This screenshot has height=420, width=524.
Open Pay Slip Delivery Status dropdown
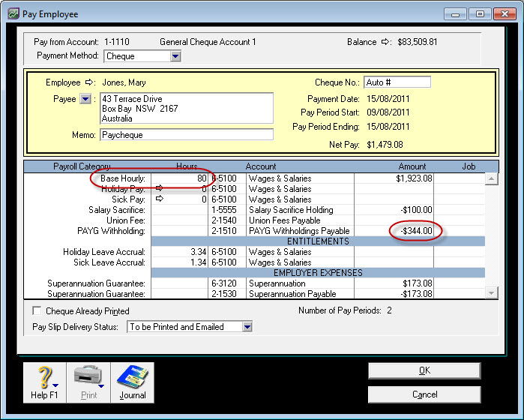pyautogui.click(x=247, y=327)
